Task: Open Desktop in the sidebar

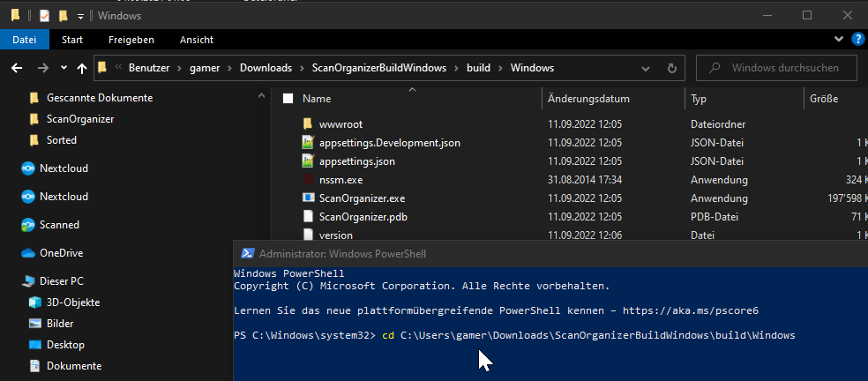Action: pos(65,345)
